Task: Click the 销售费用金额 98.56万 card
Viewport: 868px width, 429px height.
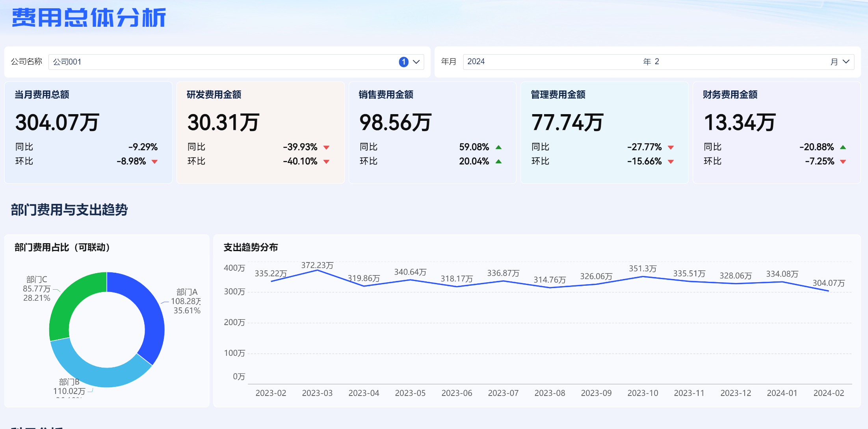Action: pos(432,132)
